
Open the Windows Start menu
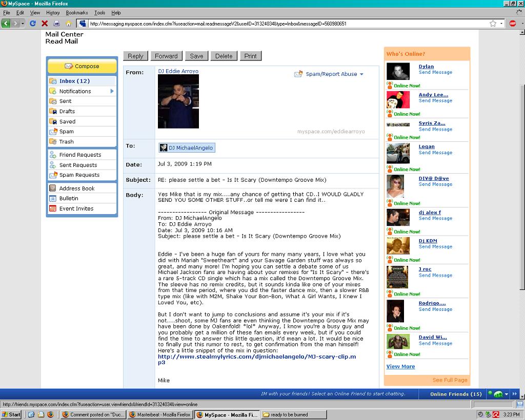[11, 415]
